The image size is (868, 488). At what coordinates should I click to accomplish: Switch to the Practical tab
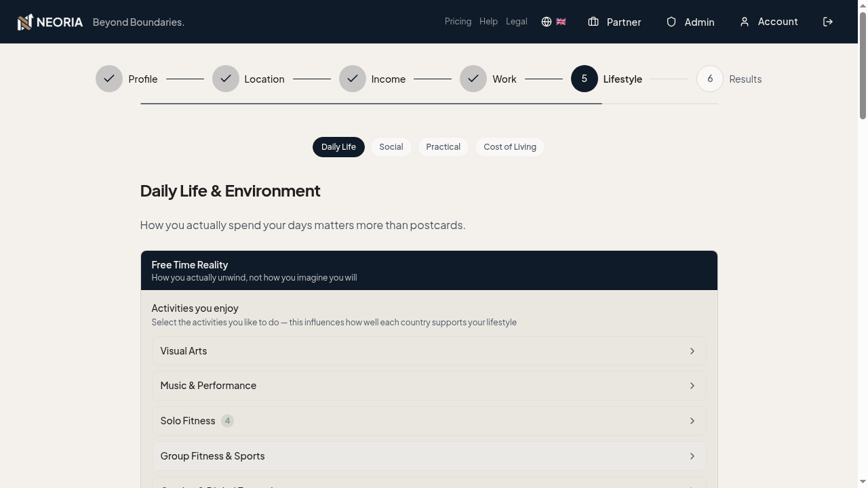tap(443, 147)
